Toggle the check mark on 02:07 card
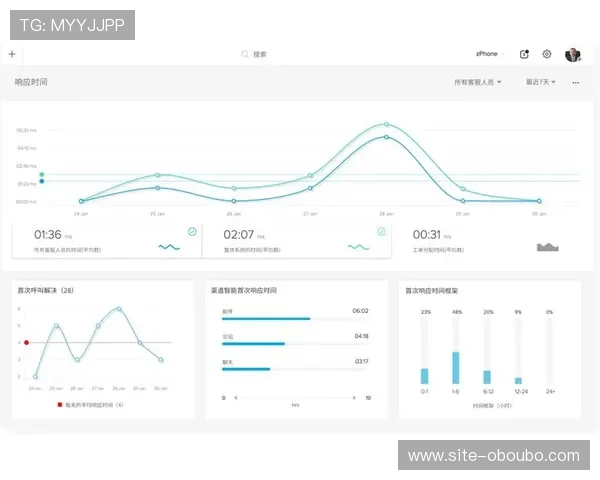This screenshot has width=600, height=480. [x=381, y=231]
